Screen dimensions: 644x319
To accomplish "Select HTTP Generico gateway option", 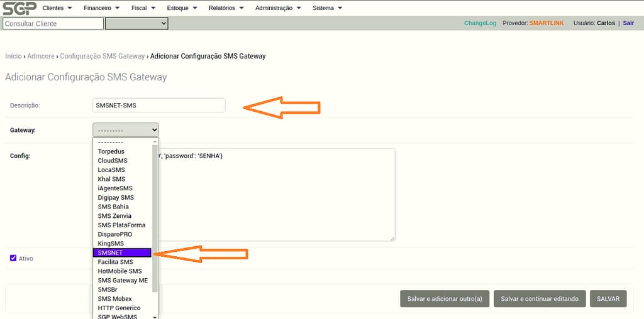I will (x=119, y=308).
